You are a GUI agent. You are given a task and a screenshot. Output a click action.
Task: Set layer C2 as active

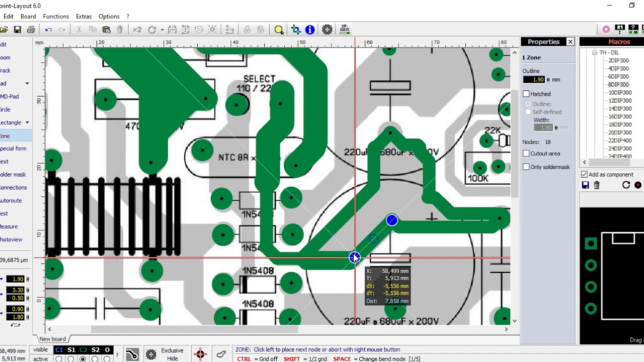[83, 359]
